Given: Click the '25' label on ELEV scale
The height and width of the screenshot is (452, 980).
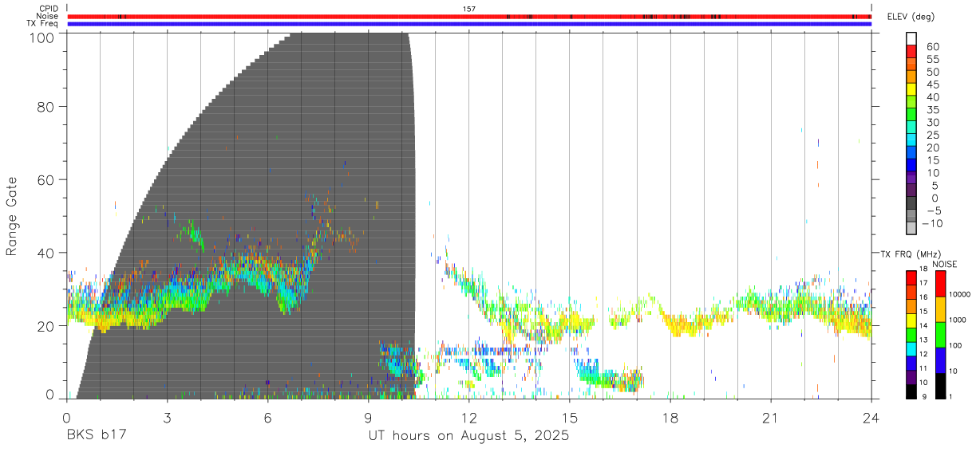Looking at the screenshot, I should click(x=932, y=136).
